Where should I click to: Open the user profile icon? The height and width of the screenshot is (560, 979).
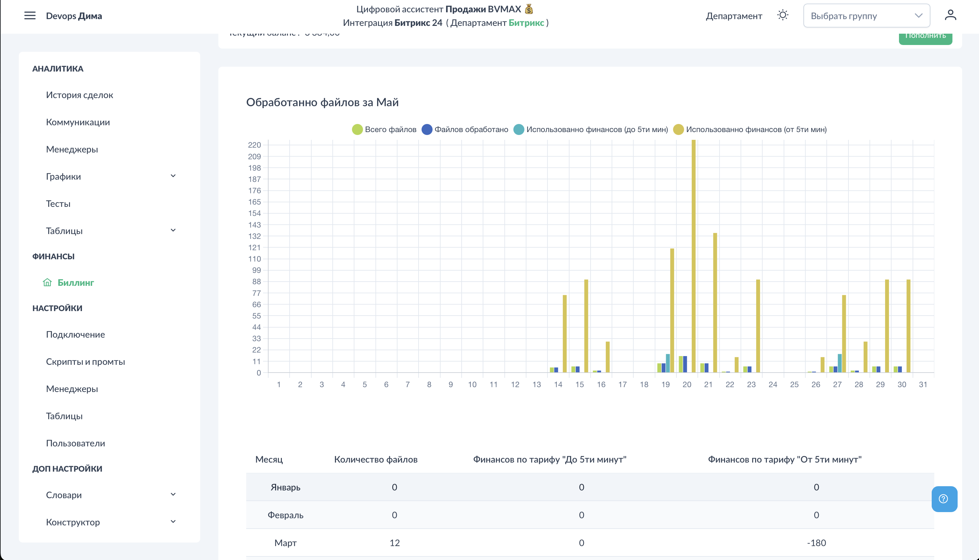[x=950, y=16]
